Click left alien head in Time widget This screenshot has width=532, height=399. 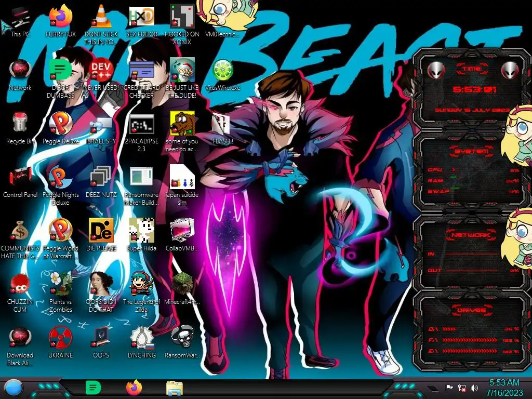(x=436, y=70)
